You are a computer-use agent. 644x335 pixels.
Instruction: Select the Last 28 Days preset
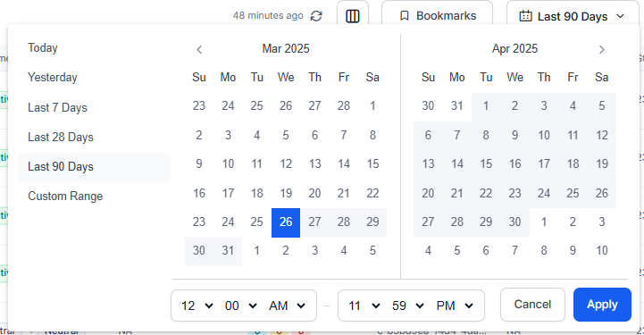(x=61, y=137)
